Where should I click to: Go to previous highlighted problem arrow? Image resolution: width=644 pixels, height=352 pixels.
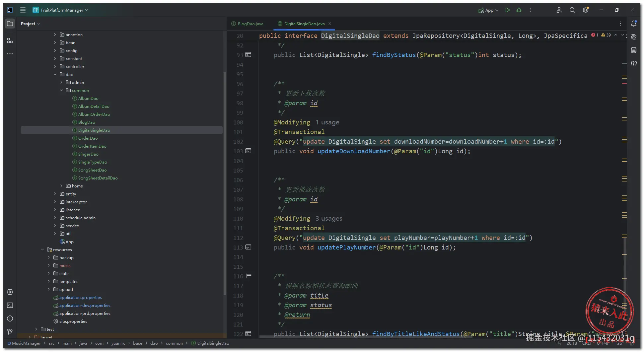(x=616, y=35)
